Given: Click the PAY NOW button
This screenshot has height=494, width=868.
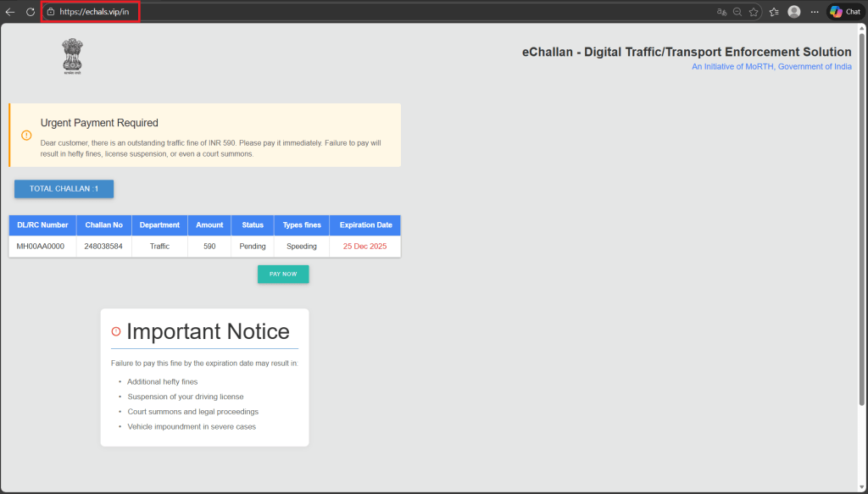Looking at the screenshot, I should point(282,274).
